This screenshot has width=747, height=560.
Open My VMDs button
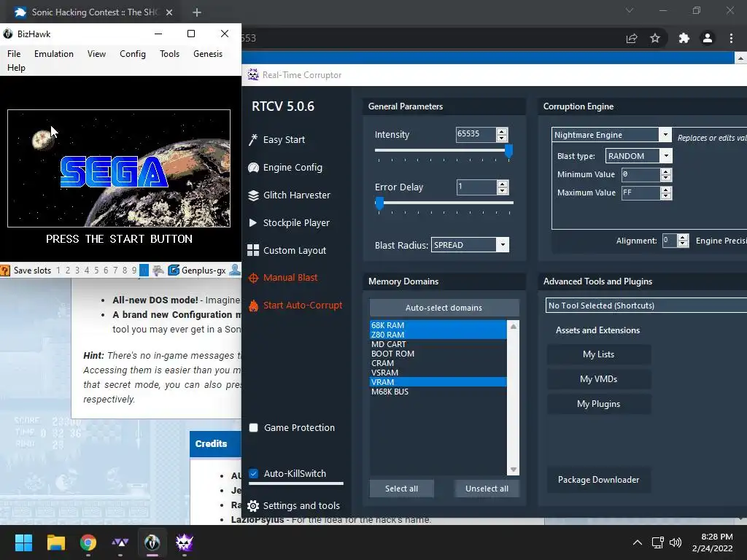(x=598, y=379)
